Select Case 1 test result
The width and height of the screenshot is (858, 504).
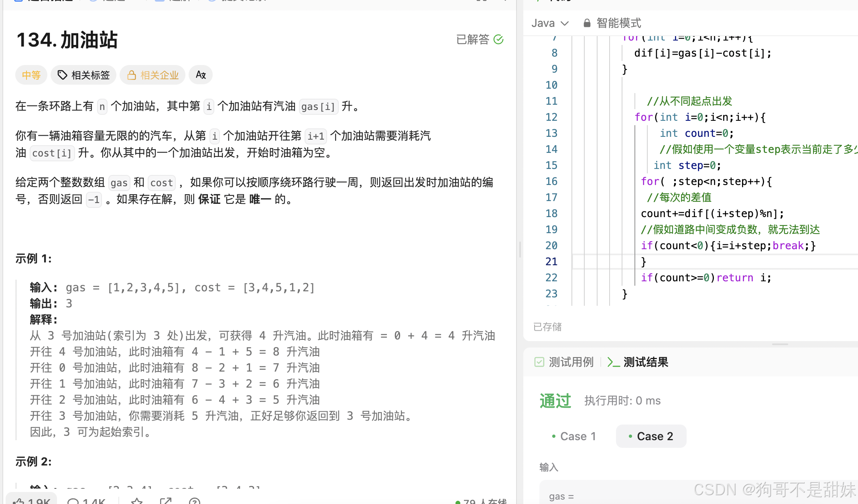(574, 436)
